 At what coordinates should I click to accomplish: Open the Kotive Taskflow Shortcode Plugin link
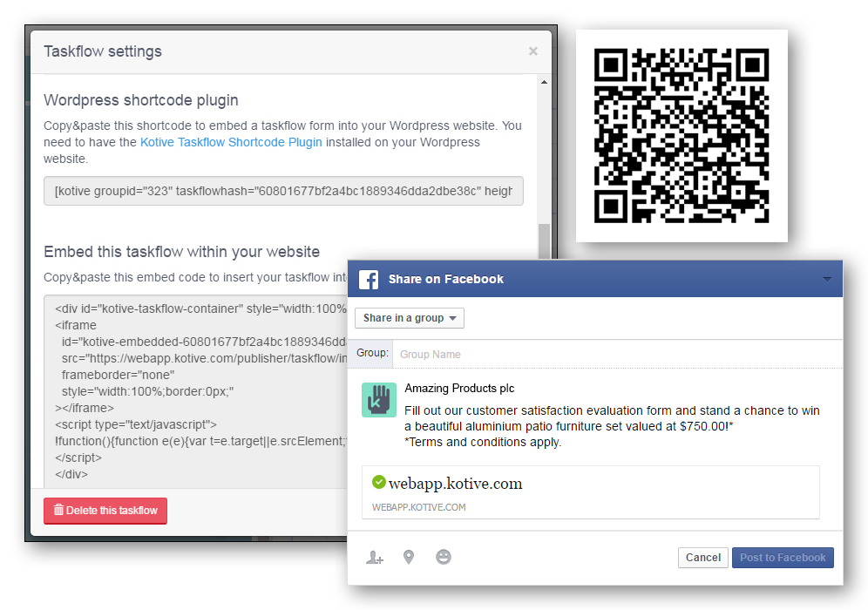231,142
